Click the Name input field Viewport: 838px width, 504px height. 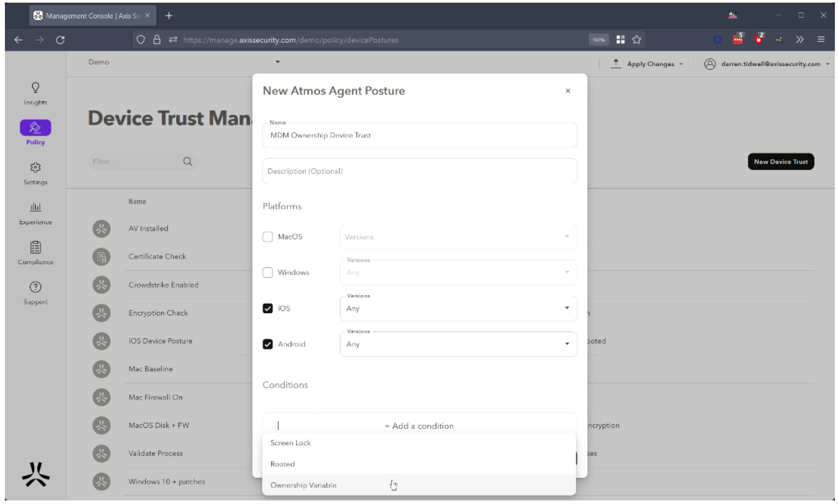[x=419, y=135]
